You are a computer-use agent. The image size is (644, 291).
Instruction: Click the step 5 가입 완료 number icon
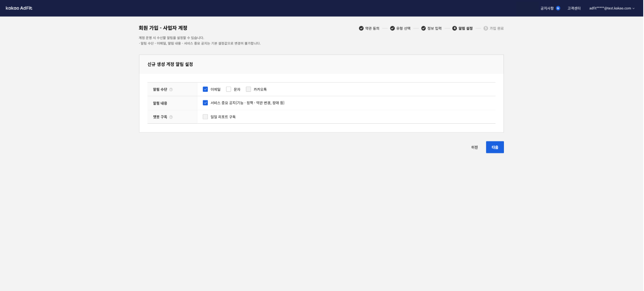(486, 28)
